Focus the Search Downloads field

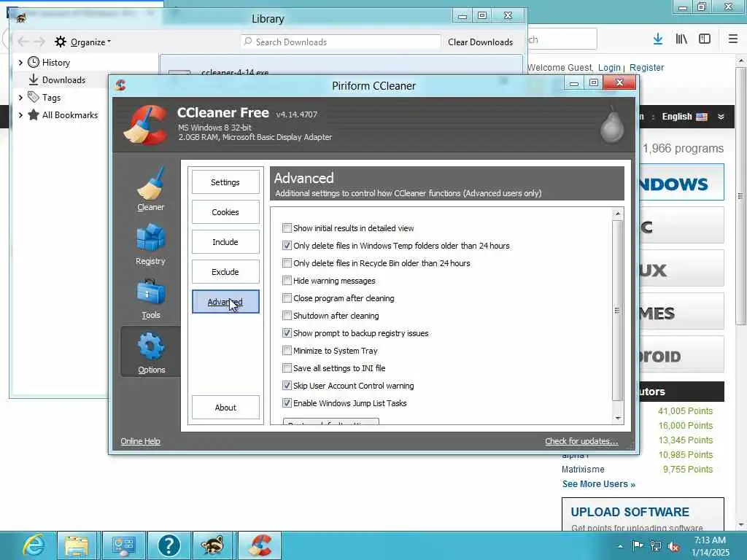point(341,42)
